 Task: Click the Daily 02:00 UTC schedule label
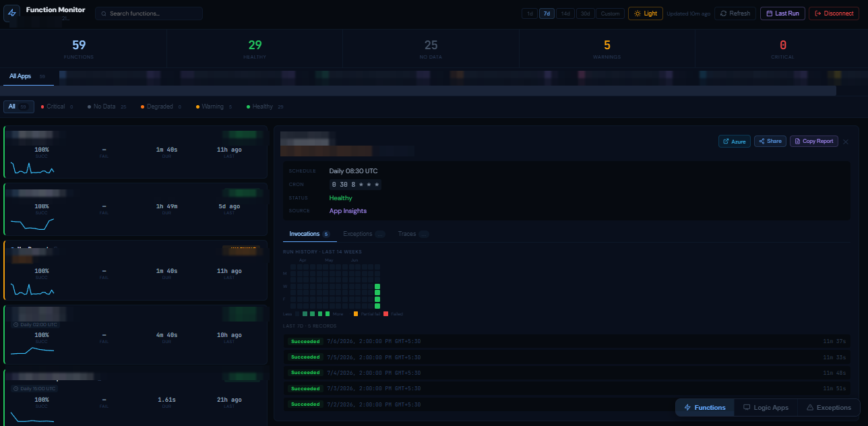[x=35, y=324]
